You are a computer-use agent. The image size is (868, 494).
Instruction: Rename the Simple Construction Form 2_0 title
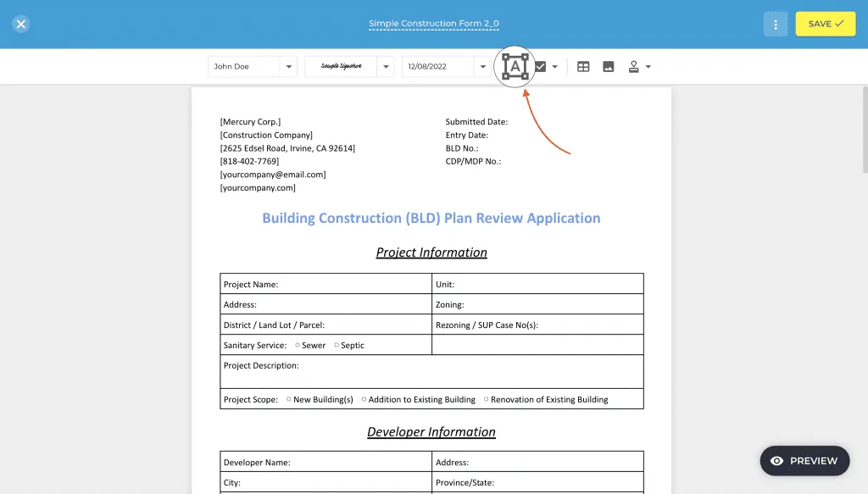point(433,23)
